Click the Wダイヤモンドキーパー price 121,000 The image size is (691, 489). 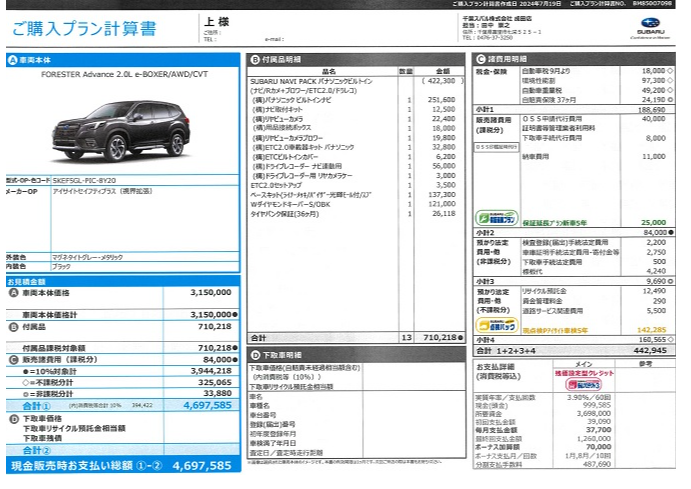(x=442, y=204)
